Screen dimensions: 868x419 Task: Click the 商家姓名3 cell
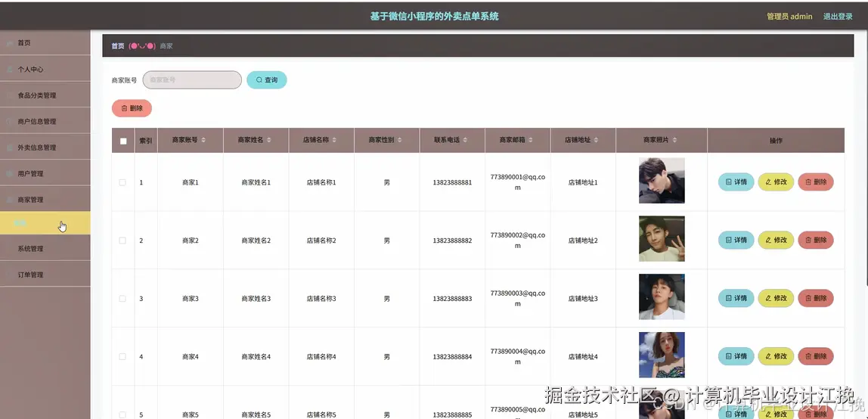pos(256,298)
